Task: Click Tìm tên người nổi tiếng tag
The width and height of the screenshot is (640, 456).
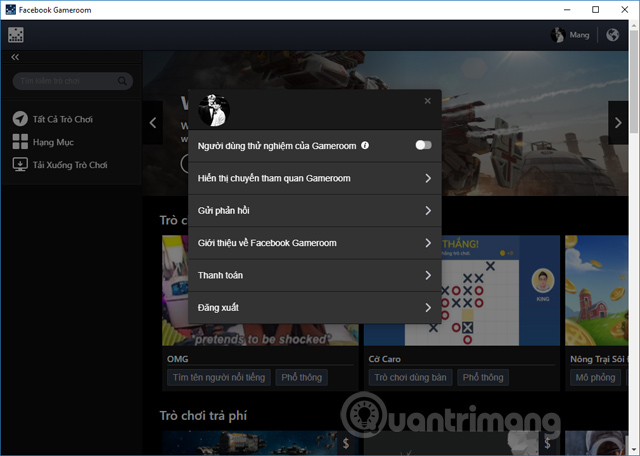Action: pos(219,378)
